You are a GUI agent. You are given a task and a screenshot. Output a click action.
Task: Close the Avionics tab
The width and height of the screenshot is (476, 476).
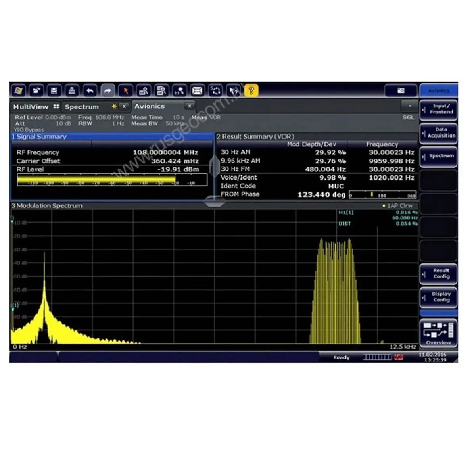pos(190,106)
